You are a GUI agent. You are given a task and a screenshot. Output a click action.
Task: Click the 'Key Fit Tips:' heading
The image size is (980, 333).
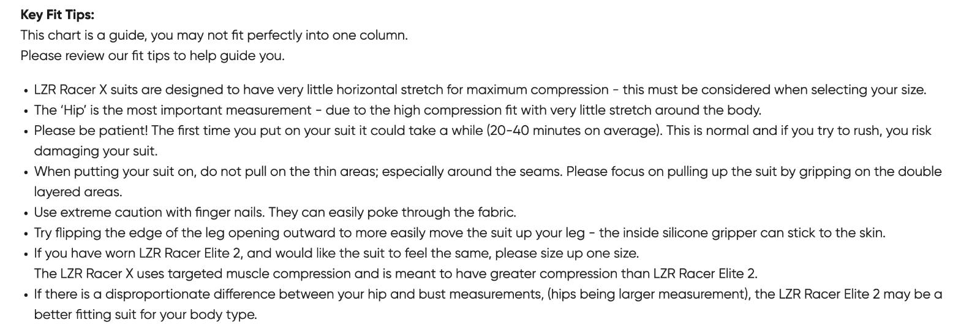coord(58,15)
